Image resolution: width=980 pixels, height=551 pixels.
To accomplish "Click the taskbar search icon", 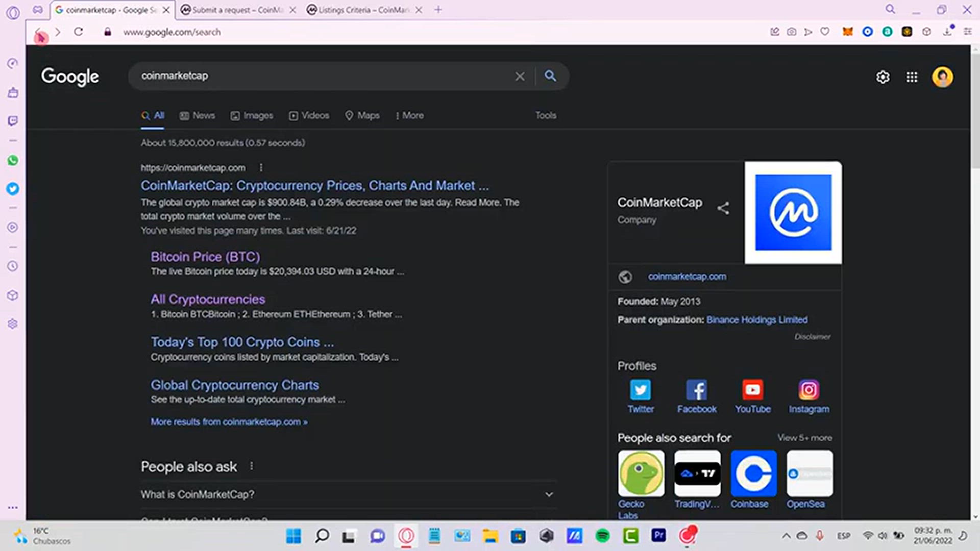I will pos(322,536).
